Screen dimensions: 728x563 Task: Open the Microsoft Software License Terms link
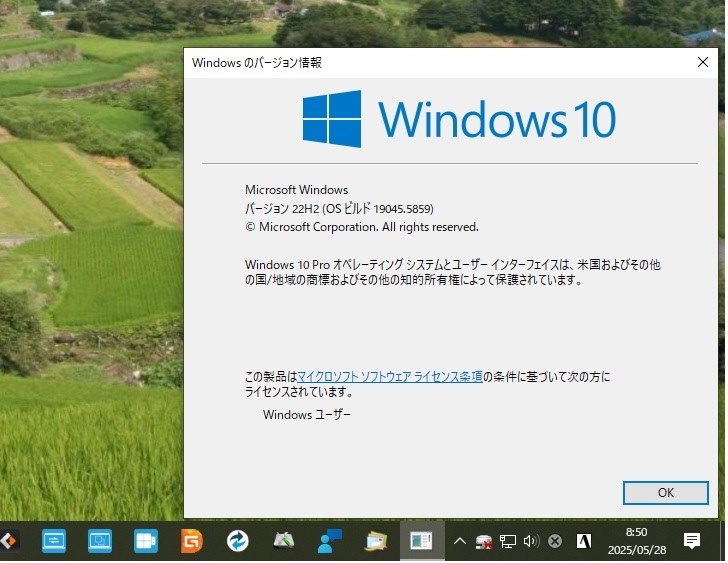pyautogui.click(x=390, y=377)
